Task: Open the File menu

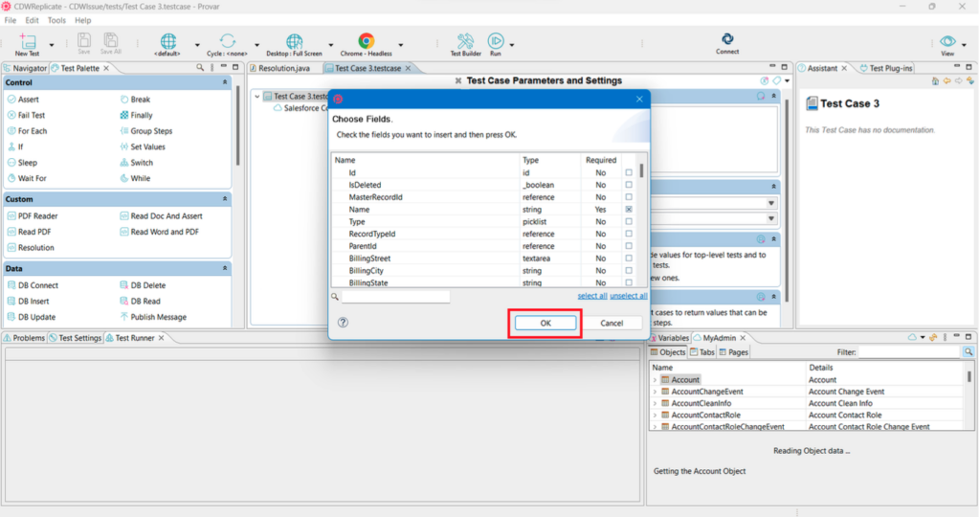Action: coord(11,20)
